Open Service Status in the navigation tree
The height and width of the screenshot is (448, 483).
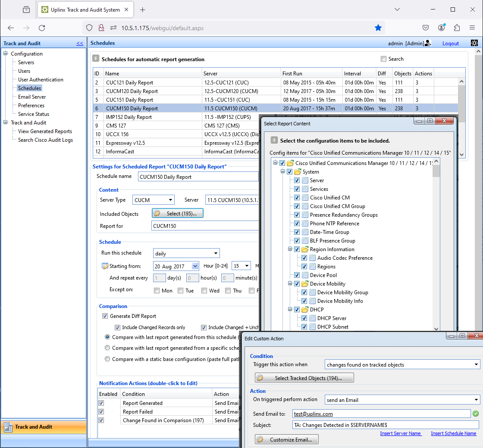click(34, 114)
